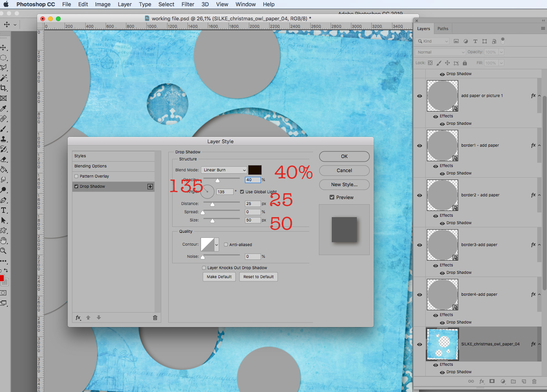The height and width of the screenshot is (392, 547).
Task: Click the create new group folder icon
Action: [513, 381]
